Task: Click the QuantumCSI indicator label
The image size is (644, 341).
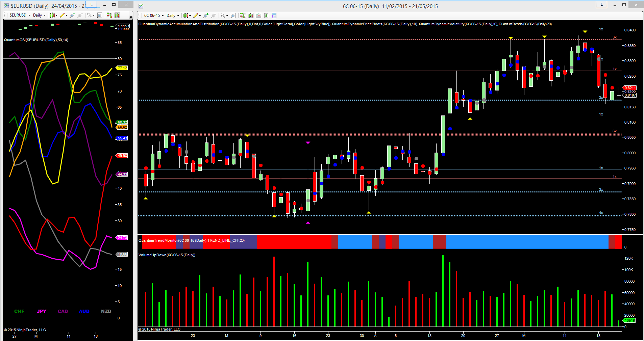Action: coord(36,40)
